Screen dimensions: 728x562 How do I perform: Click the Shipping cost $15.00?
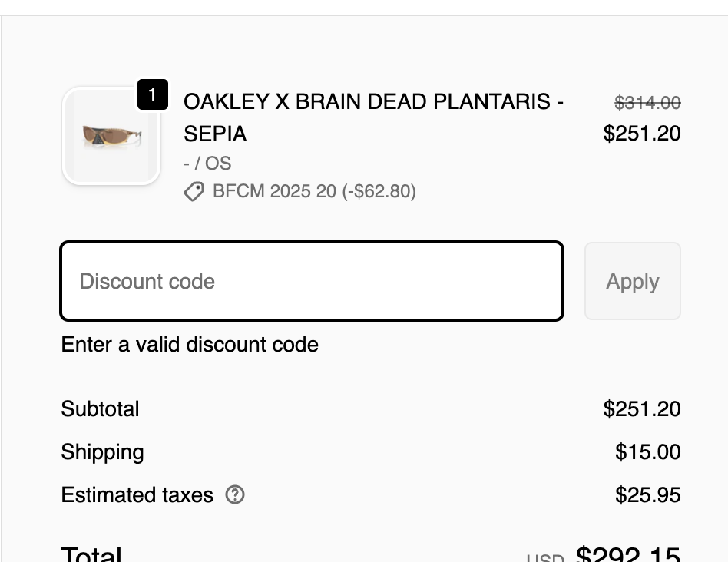point(647,451)
